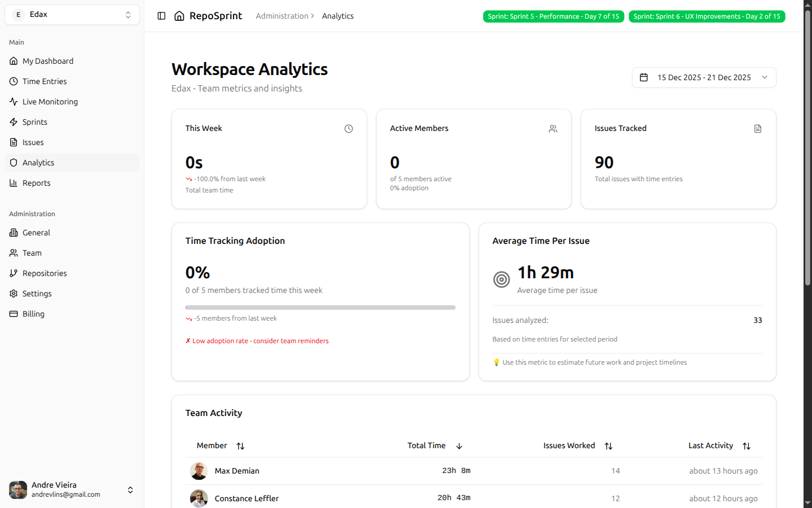Click the target icon beside Average Time Per Issue
Image resolution: width=812 pixels, height=508 pixels.
pyautogui.click(x=501, y=279)
